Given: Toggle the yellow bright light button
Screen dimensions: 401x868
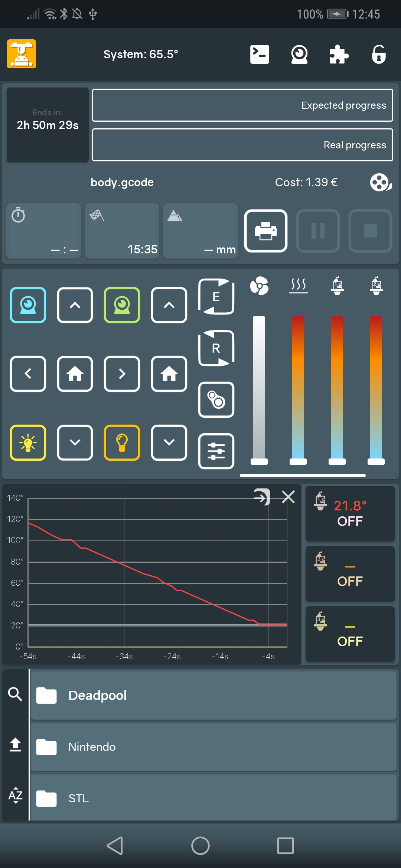Looking at the screenshot, I should 28,443.
